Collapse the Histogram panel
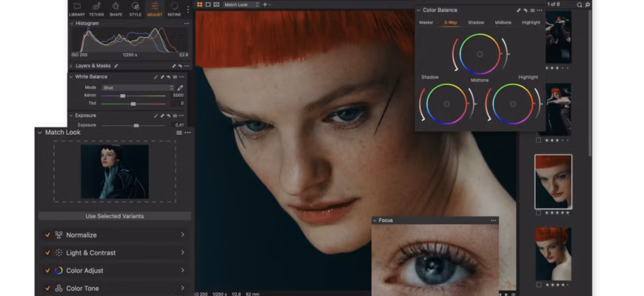Screen dimensions: 644x296 point(72,24)
